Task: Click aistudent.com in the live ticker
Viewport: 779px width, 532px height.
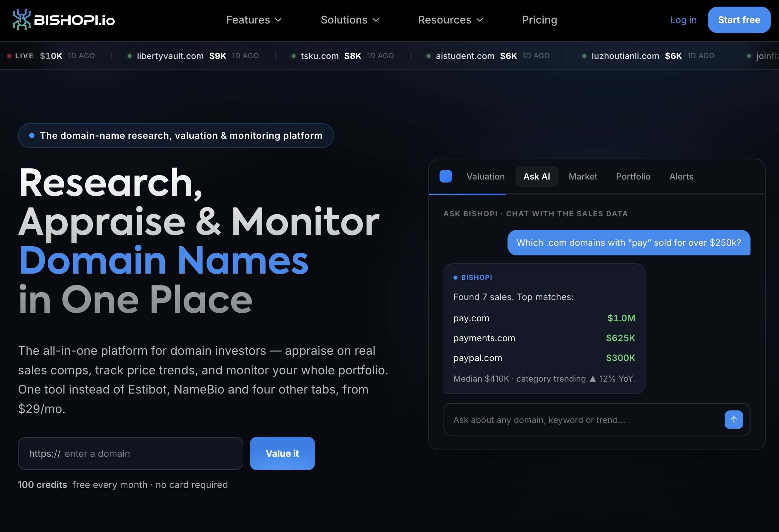Action: click(x=465, y=56)
